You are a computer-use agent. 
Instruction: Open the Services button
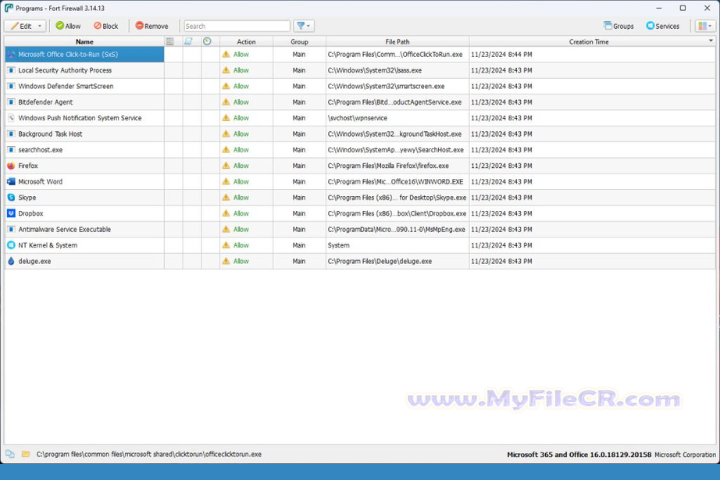coord(663,26)
